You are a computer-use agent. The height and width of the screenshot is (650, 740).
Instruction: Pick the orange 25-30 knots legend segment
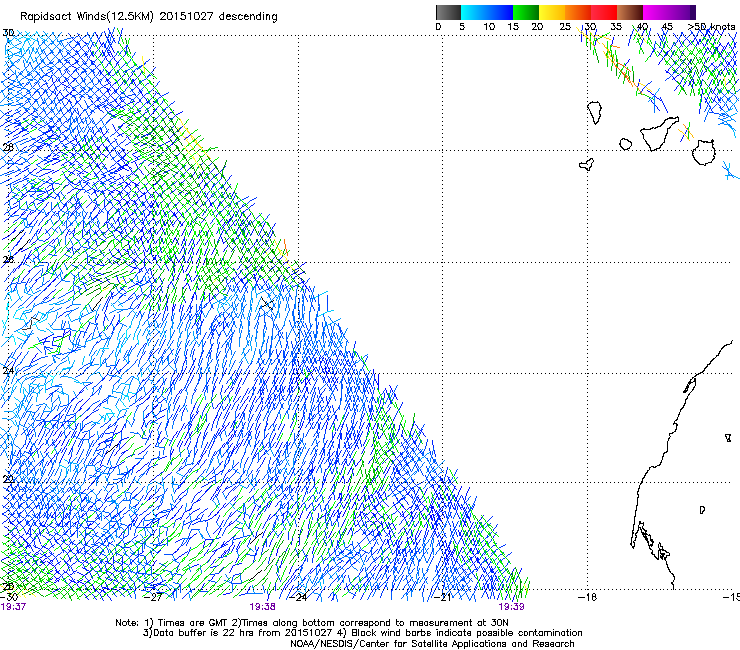pyautogui.click(x=578, y=12)
